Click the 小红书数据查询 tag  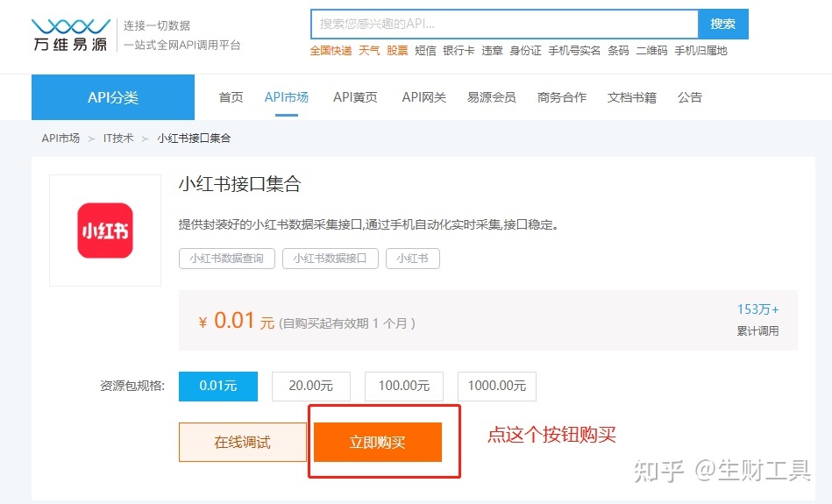click(x=226, y=259)
